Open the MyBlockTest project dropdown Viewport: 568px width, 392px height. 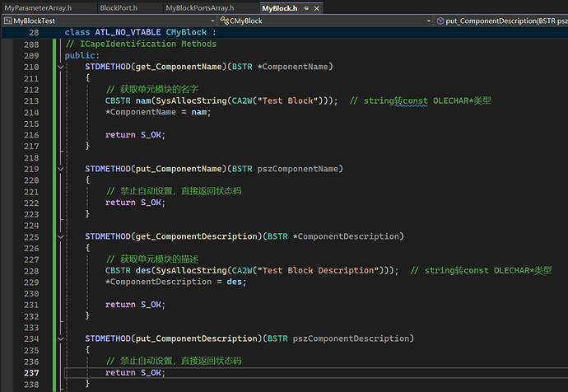(212, 21)
